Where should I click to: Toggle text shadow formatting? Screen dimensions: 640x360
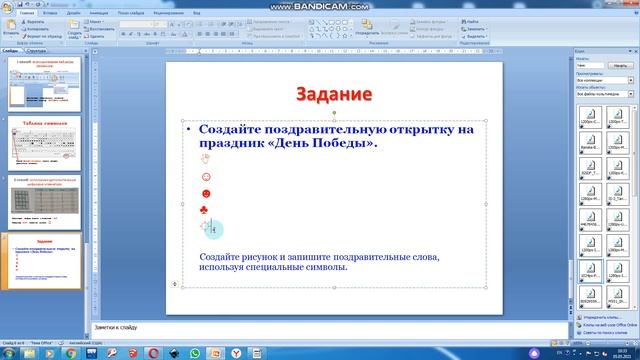pos(155,34)
